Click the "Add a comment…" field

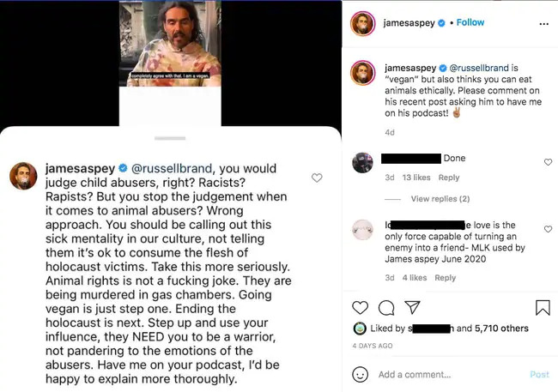tap(446, 374)
